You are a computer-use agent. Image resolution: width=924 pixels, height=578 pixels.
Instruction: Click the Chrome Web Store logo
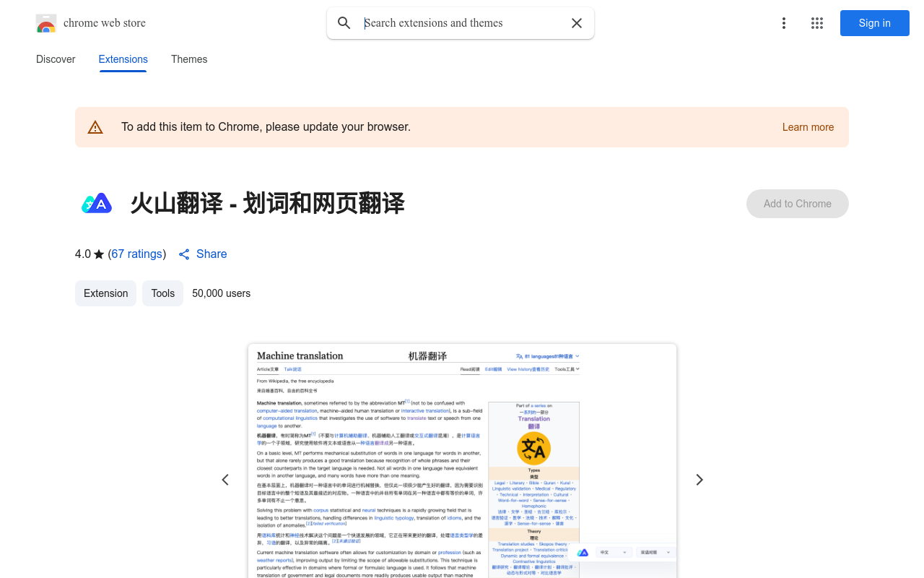45,23
